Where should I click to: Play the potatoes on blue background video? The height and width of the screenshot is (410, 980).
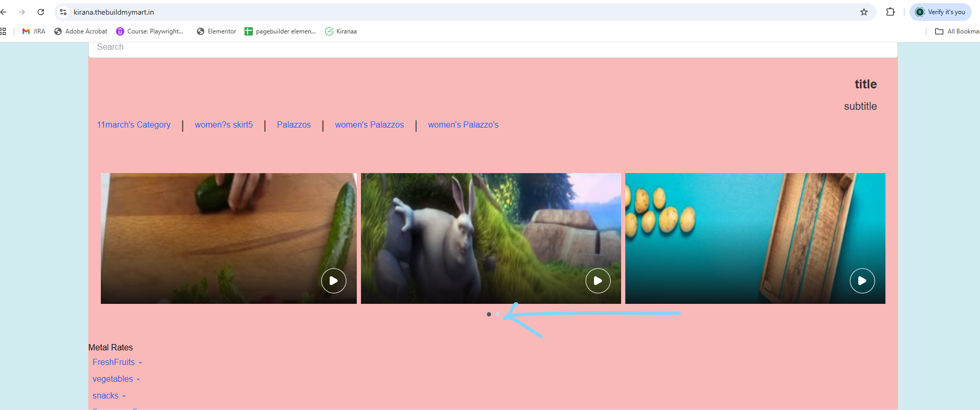[x=862, y=281]
